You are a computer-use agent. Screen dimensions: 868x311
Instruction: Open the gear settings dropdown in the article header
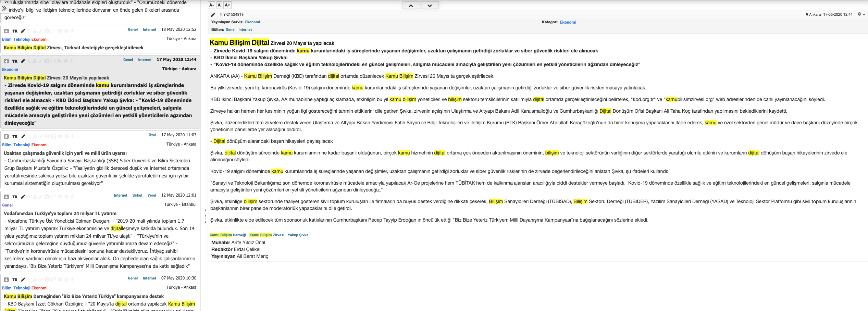coord(861,14)
